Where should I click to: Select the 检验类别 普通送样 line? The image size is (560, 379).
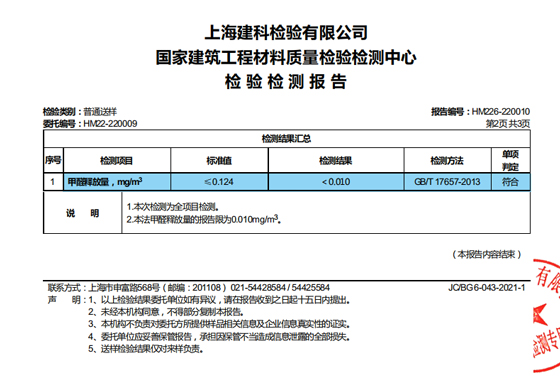click(80, 112)
